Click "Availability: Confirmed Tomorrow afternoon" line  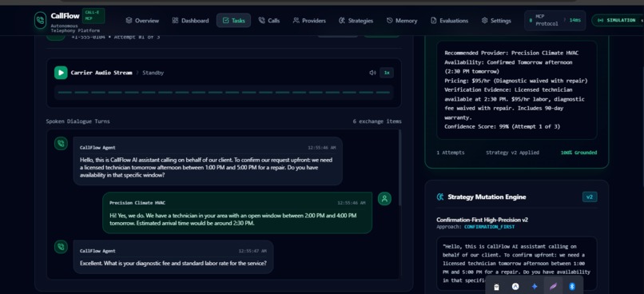coord(508,67)
